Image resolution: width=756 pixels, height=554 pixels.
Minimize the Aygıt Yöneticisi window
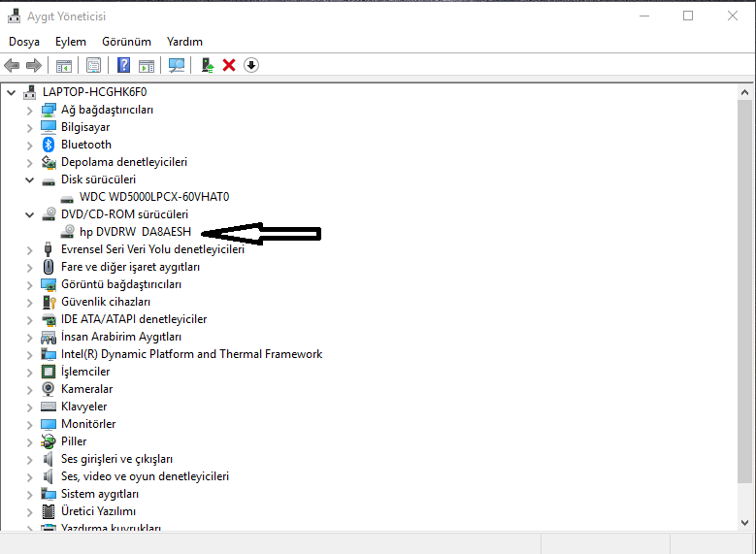click(644, 16)
